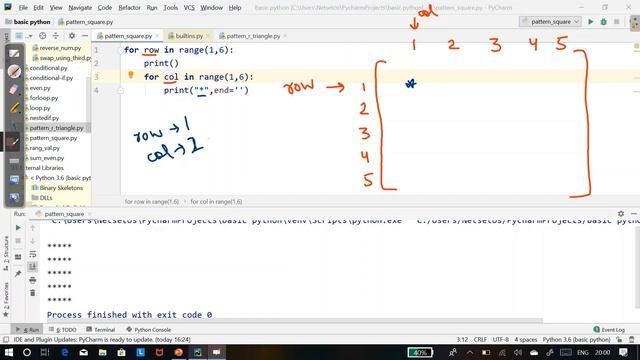The height and width of the screenshot is (360, 640).
Task: Open PyCharm from the Windows taskbar
Action: (x=198, y=352)
